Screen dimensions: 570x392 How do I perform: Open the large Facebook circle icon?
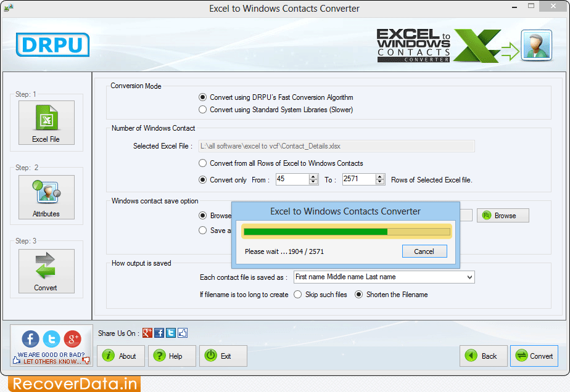coord(31,339)
